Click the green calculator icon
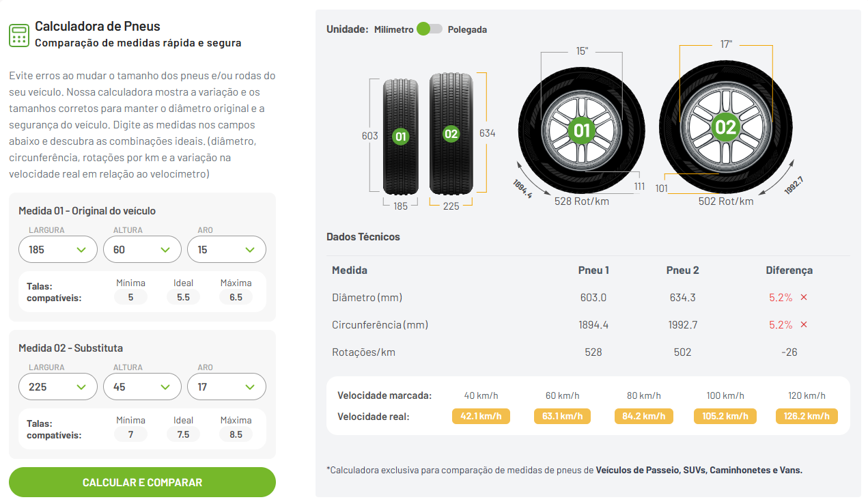Viewport: 868px width, 504px height. click(19, 35)
